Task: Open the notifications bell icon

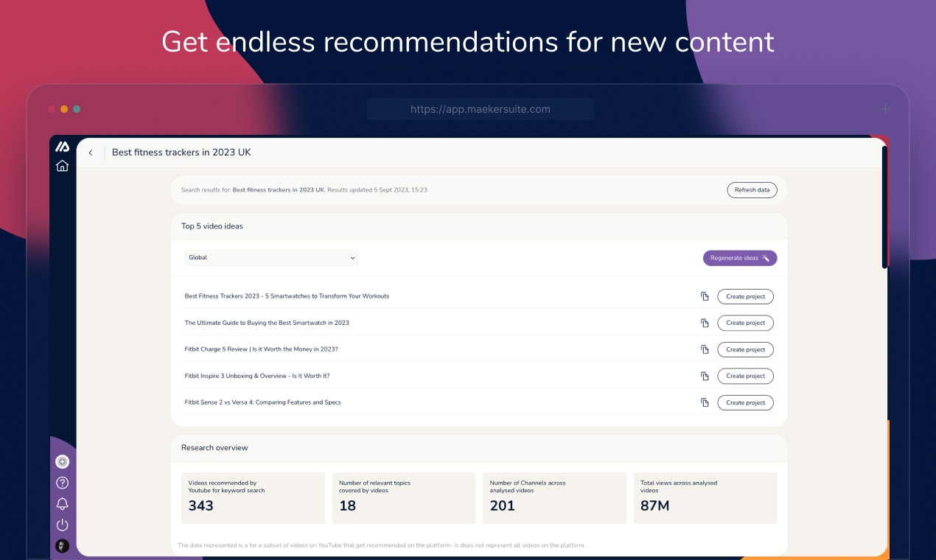Action: pos(63,504)
